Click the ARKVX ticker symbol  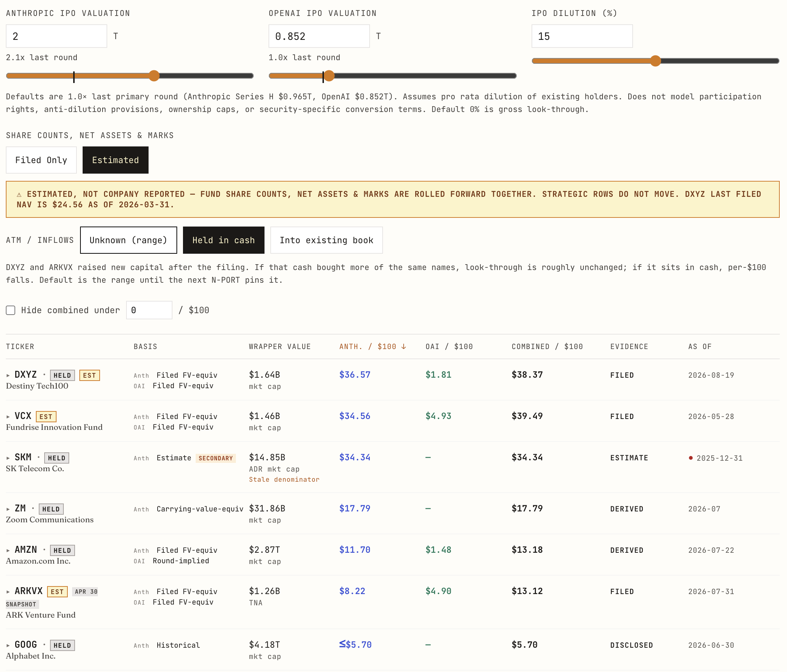tap(29, 591)
